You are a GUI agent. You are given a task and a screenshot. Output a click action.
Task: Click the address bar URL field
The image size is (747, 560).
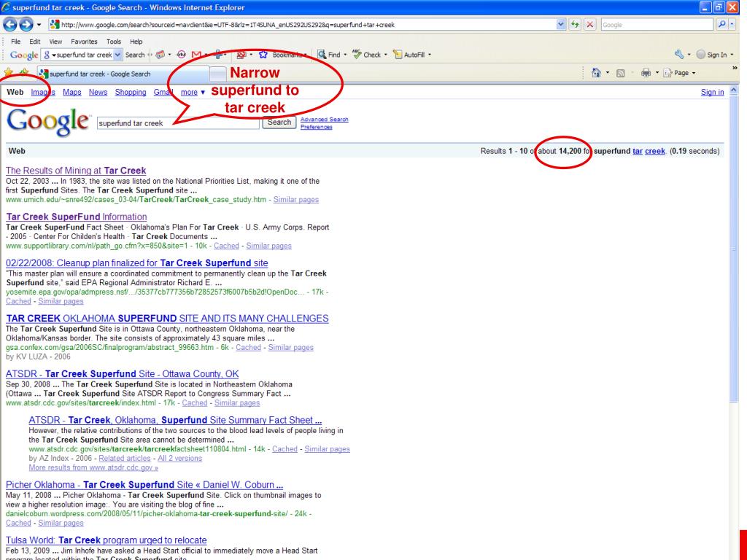[303, 25]
